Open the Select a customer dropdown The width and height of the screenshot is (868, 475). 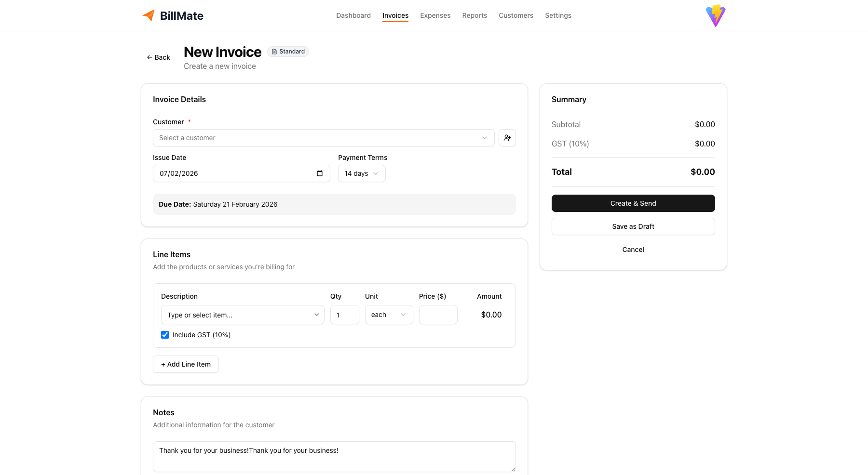pos(323,138)
